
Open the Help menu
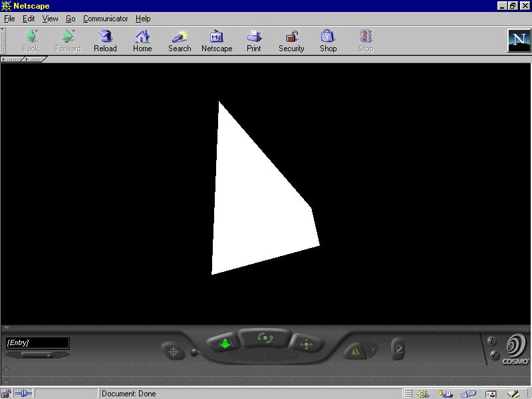[143, 19]
